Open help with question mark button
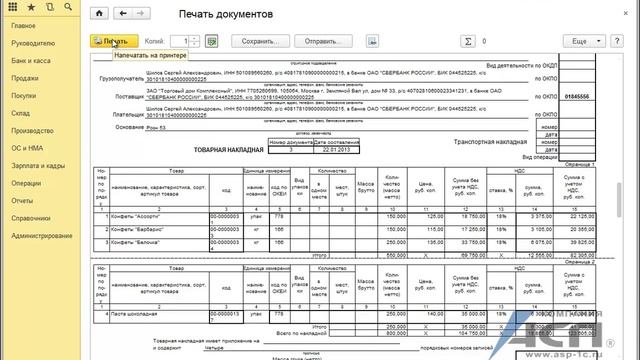 pos(617,41)
